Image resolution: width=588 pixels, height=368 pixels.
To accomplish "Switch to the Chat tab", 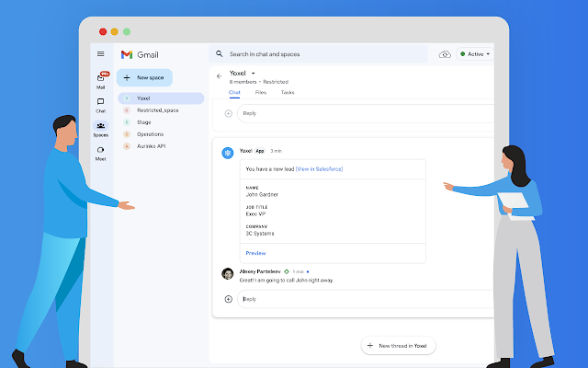I will [234, 92].
